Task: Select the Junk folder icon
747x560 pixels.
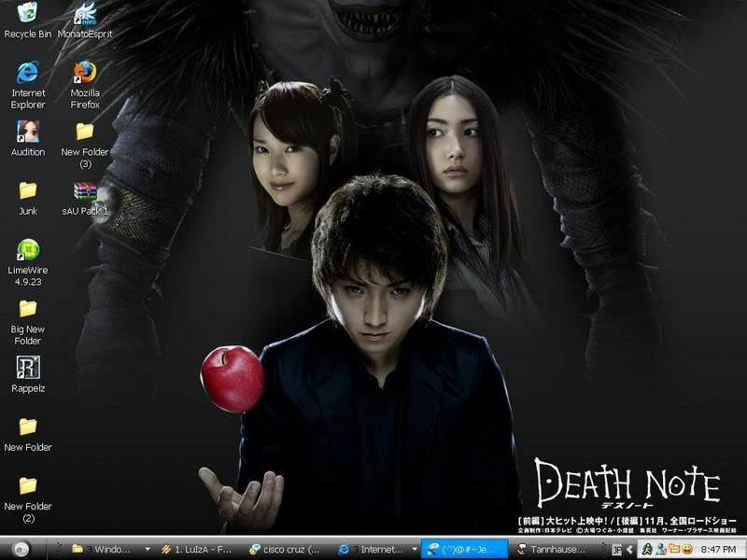Action: (x=28, y=198)
